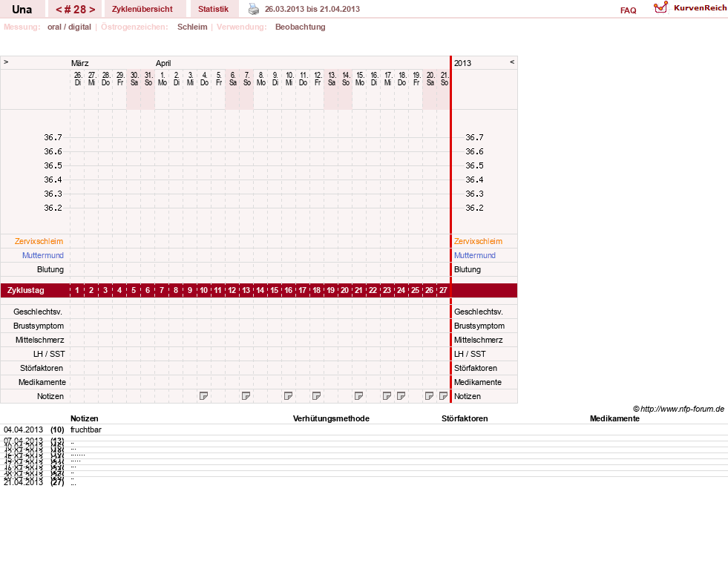Go to previous cycle via < before #28
728x566 pixels.
point(59,10)
